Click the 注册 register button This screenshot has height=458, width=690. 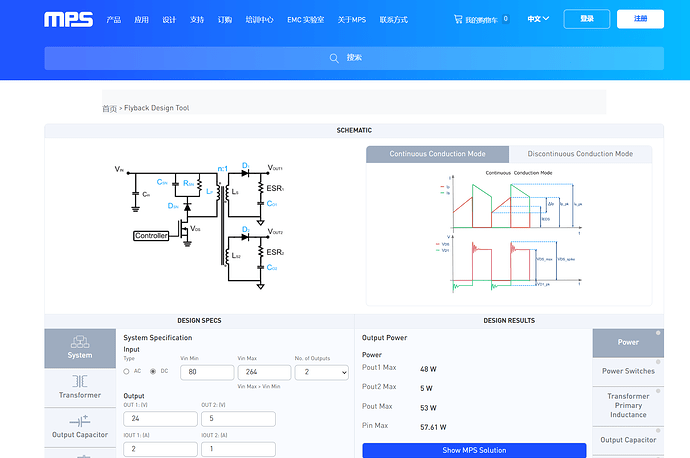pyautogui.click(x=640, y=19)
